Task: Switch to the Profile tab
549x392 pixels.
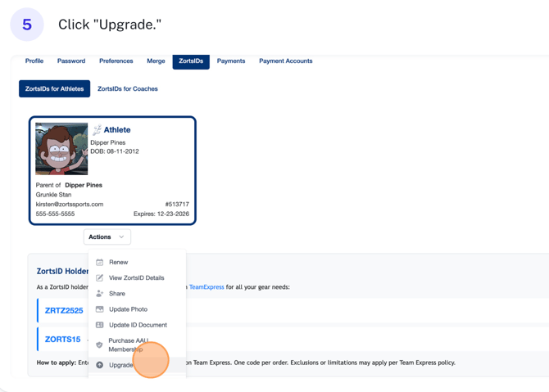Action: click(x=34, y=61)
